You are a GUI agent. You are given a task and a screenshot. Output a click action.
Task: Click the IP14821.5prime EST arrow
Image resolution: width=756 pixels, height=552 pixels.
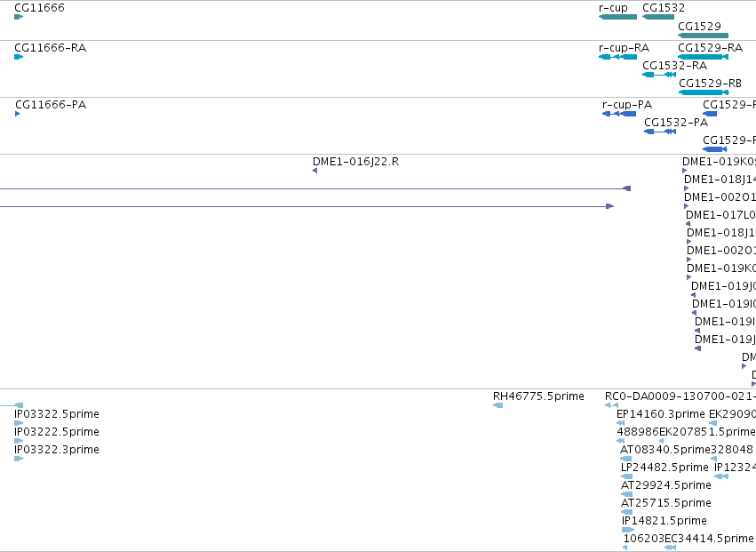coord(628,530)
